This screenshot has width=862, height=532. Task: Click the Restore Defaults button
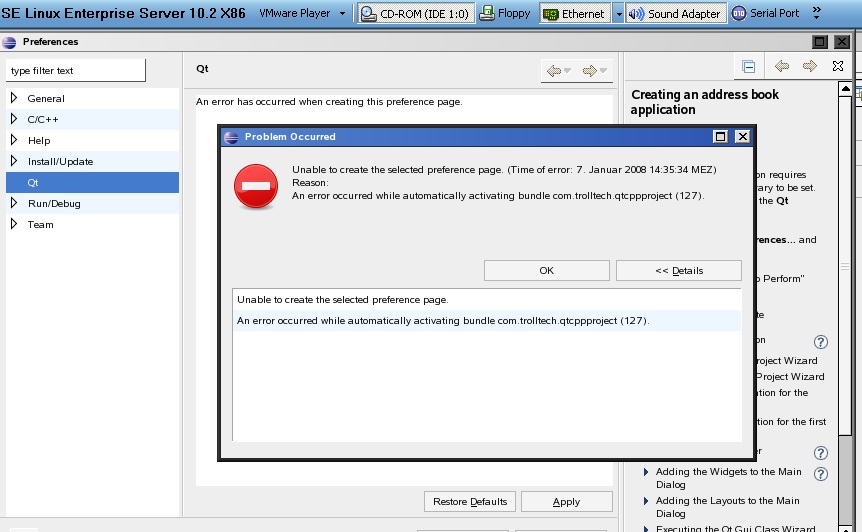470,501
